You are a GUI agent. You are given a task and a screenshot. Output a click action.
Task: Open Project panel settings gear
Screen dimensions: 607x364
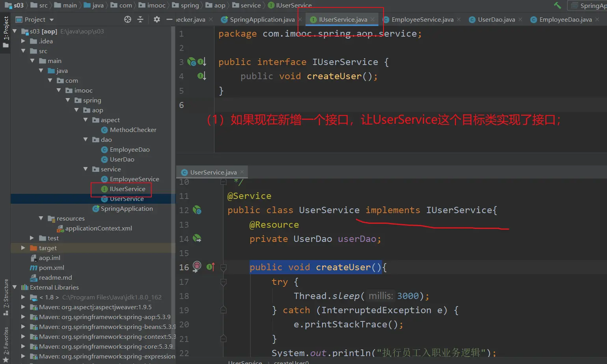tap(156, 19)
